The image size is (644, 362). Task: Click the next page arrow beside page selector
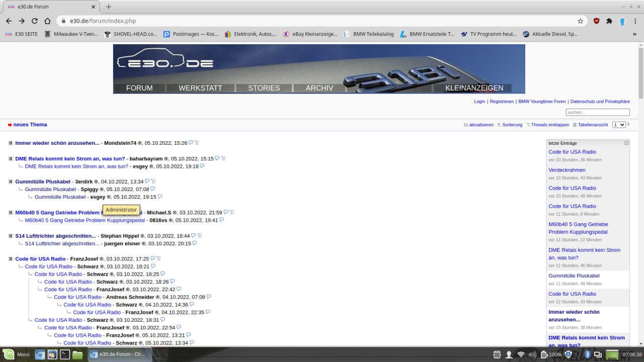629,124
